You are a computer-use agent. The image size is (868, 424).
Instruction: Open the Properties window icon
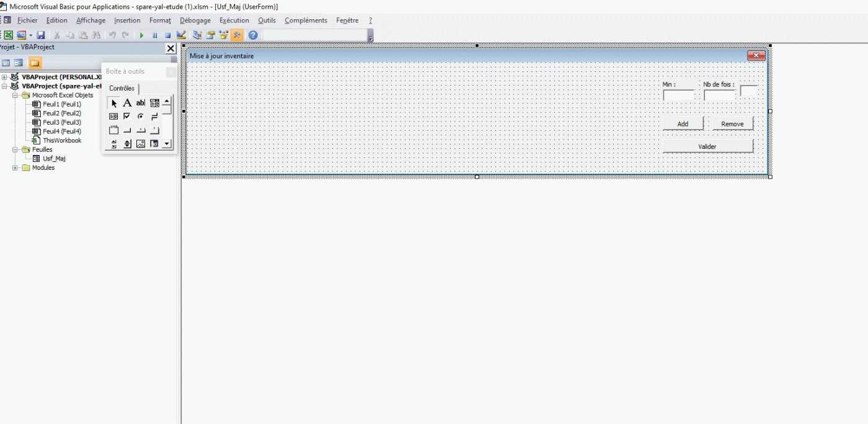[211, 35]
